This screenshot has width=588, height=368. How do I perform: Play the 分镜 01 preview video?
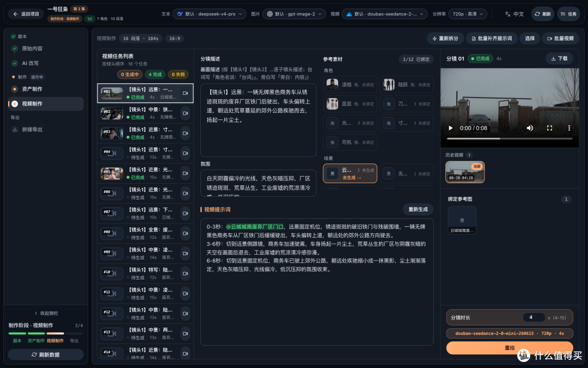tap(450, 128)
